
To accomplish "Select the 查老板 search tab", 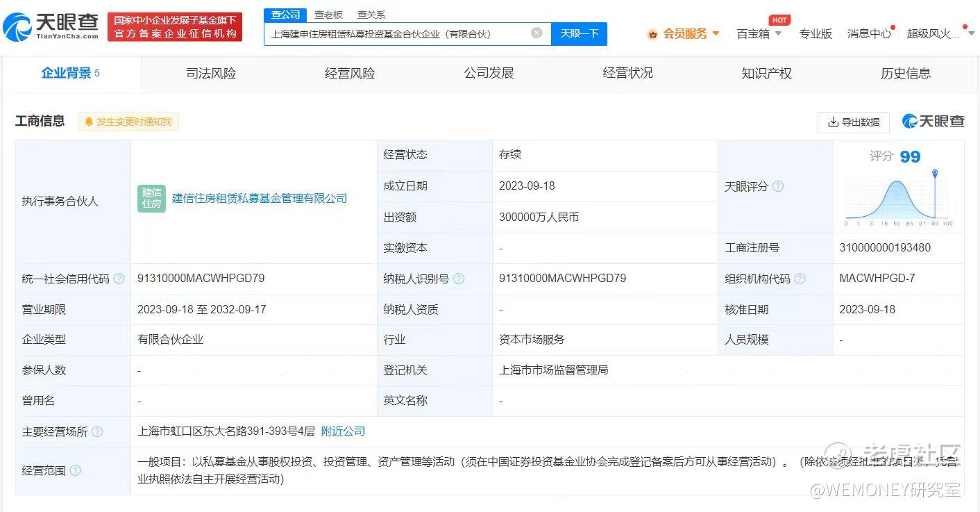I will coord(328,15).
